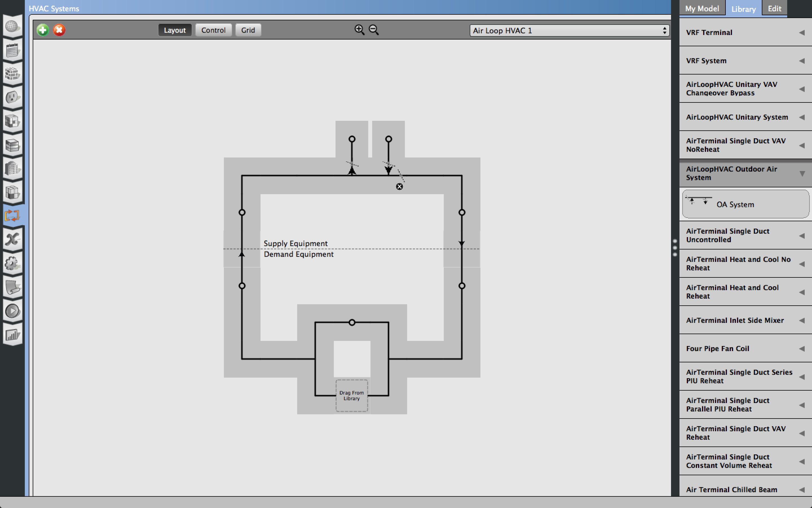Switch to the Library tab

pyautogui.click(x=743, y=9)
